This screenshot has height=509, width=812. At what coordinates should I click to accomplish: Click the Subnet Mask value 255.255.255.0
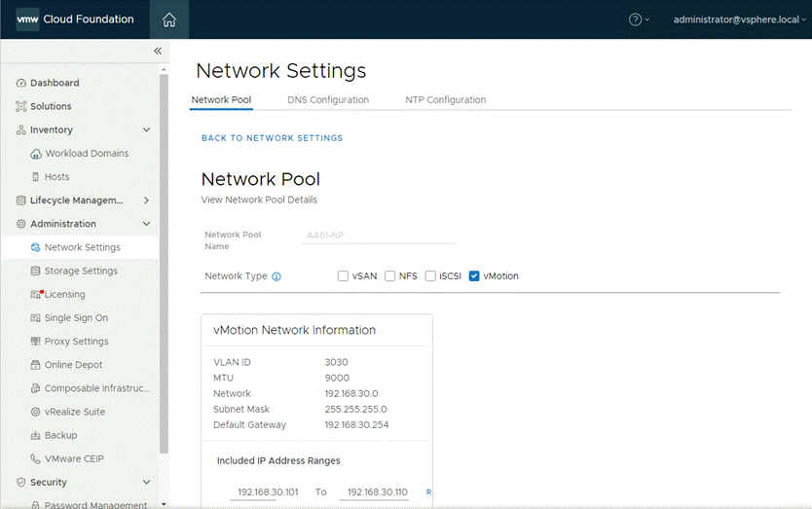355,410
